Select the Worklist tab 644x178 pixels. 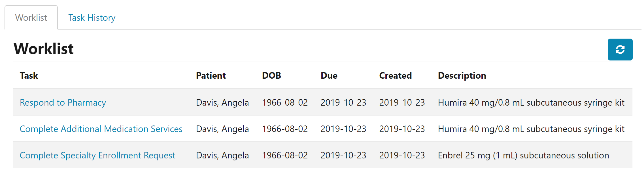(x=31, y=18)
